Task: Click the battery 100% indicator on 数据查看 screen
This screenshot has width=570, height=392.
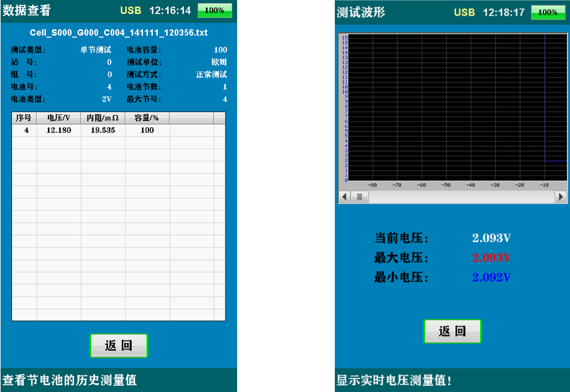Action: point(215,11)
